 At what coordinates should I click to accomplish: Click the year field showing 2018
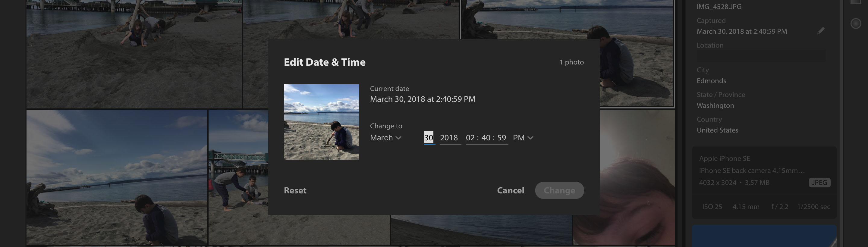tap(449, 138)
